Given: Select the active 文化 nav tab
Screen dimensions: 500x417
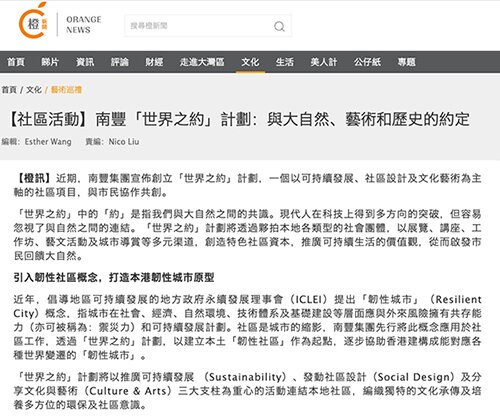Looking at the screenshot, I should pyautogui.click(x=250, y=62).
